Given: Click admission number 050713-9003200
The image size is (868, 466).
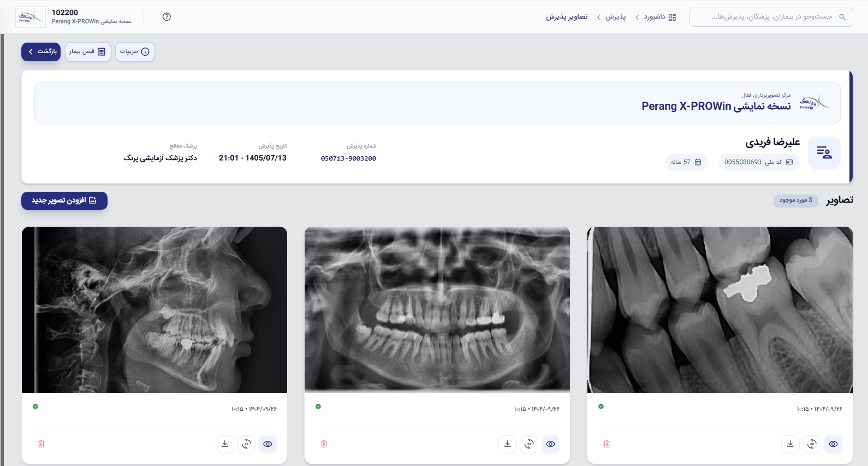Looking at the screenshot, I should (x=348, y=158).
